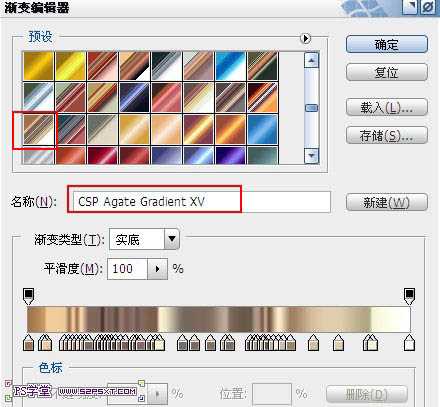Select the right black opacity stop
This screenshot has height=407, width=440.
pyautogui.click(x=409, y=296)
